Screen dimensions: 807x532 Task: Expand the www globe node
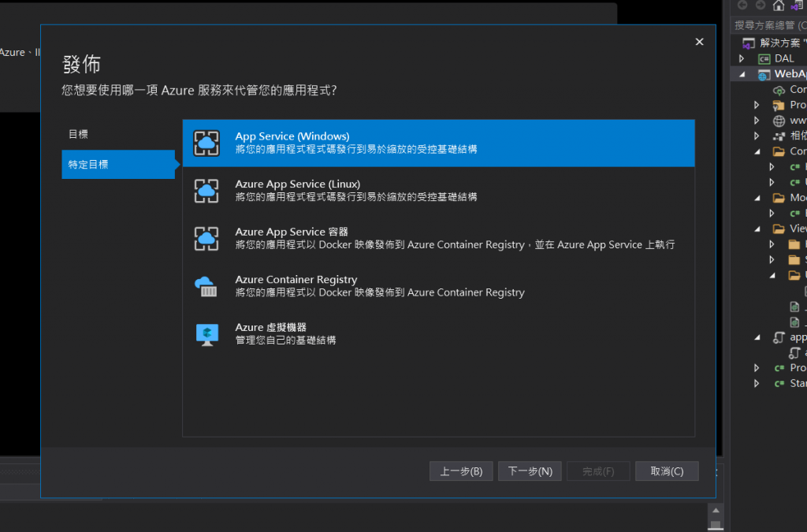pos(757,121)
